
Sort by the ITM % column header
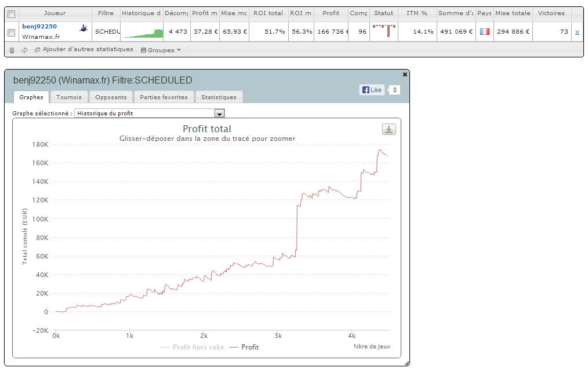(x=417, y=13)
